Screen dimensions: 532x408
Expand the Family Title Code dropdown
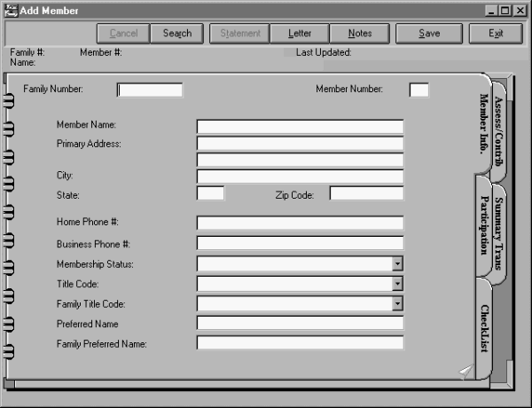[398, 303]
